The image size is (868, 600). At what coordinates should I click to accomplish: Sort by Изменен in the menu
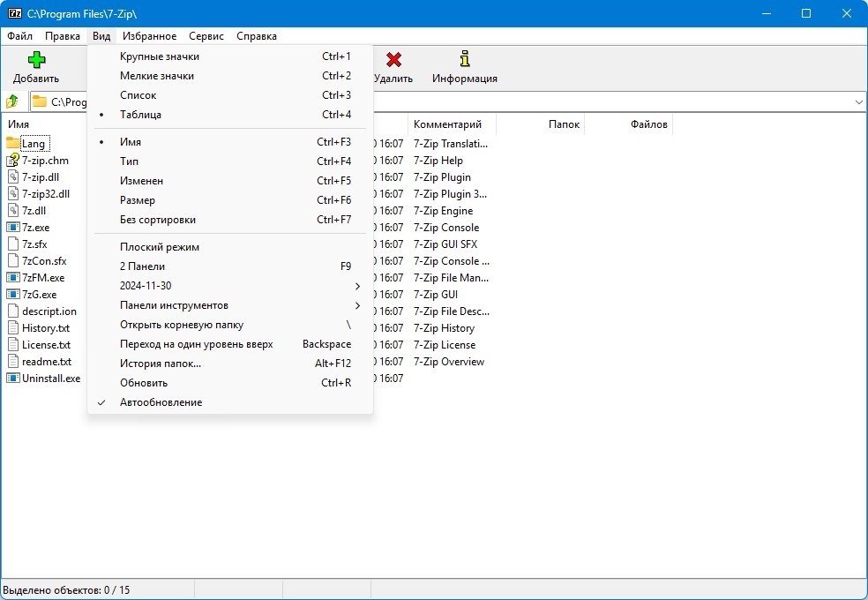pyautogui.click(x=229, y=181)
